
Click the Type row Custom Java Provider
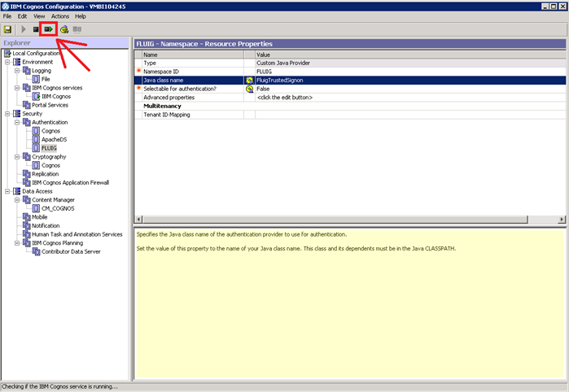point(410,63)
